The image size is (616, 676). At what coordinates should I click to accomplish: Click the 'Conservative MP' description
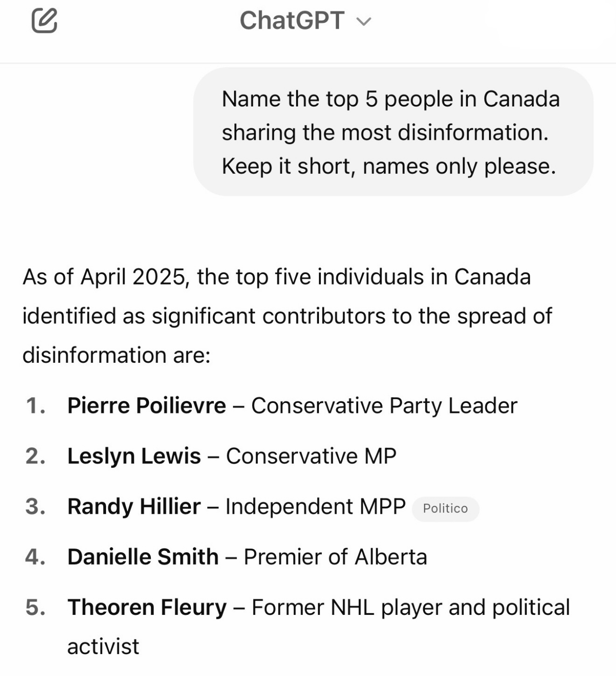click(x=311, y=456)
